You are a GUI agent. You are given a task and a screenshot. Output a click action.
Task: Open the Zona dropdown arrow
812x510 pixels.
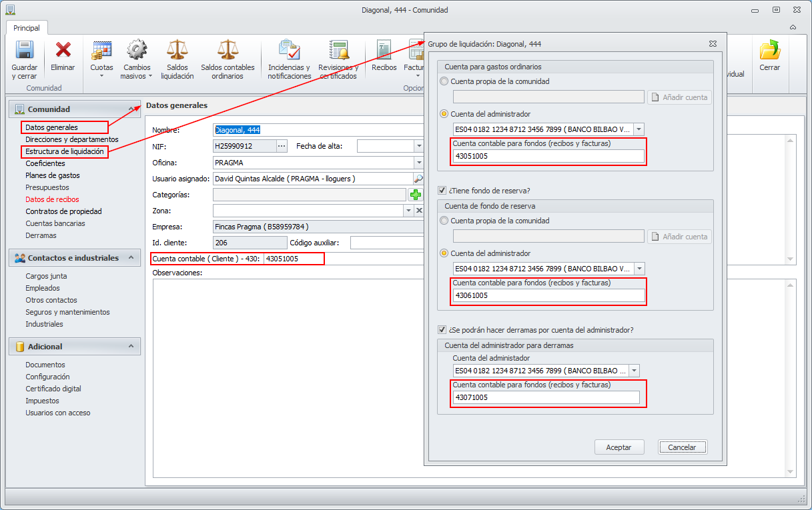tap(408, 211)
